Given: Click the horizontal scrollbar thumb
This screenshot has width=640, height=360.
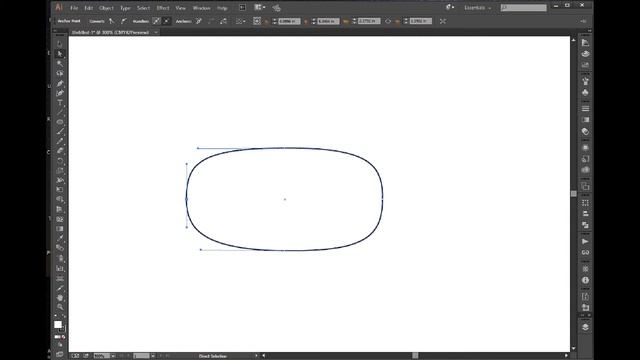Looking at the screenshot, I should point(415,356).
